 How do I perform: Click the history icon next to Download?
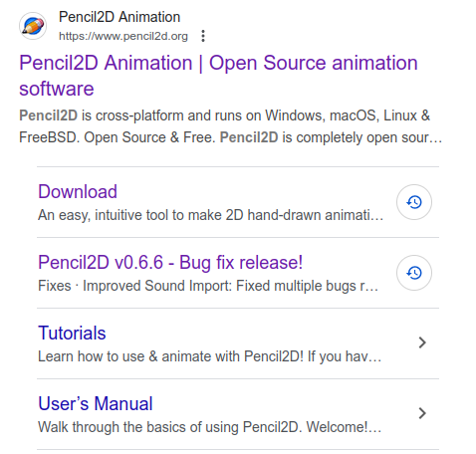[x=414, y=202]
